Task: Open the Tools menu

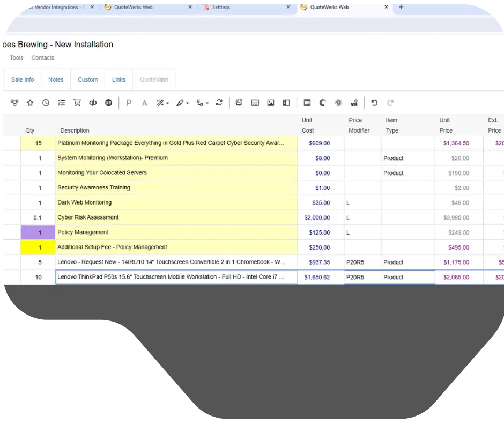Action: coord(16,57)
